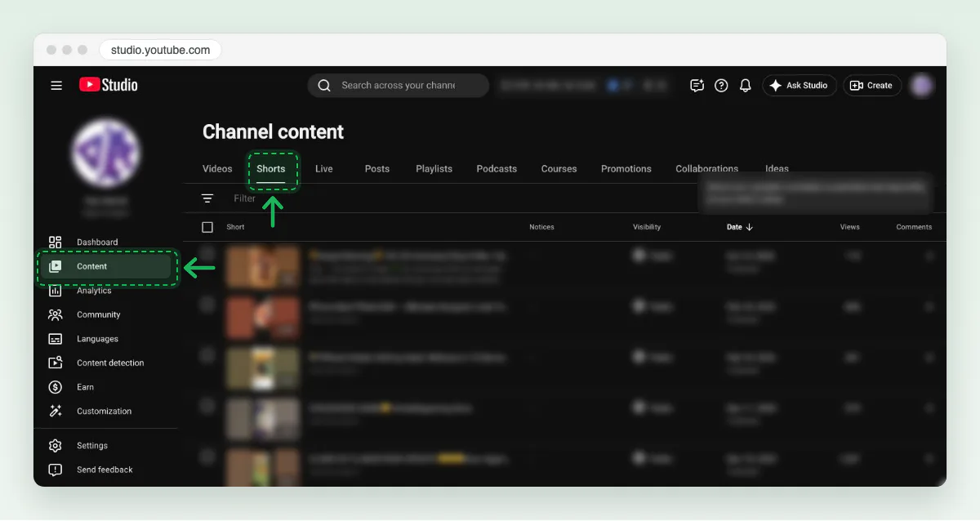Switch to the Promotions tab
980x521 pixels.
point(626,169)
